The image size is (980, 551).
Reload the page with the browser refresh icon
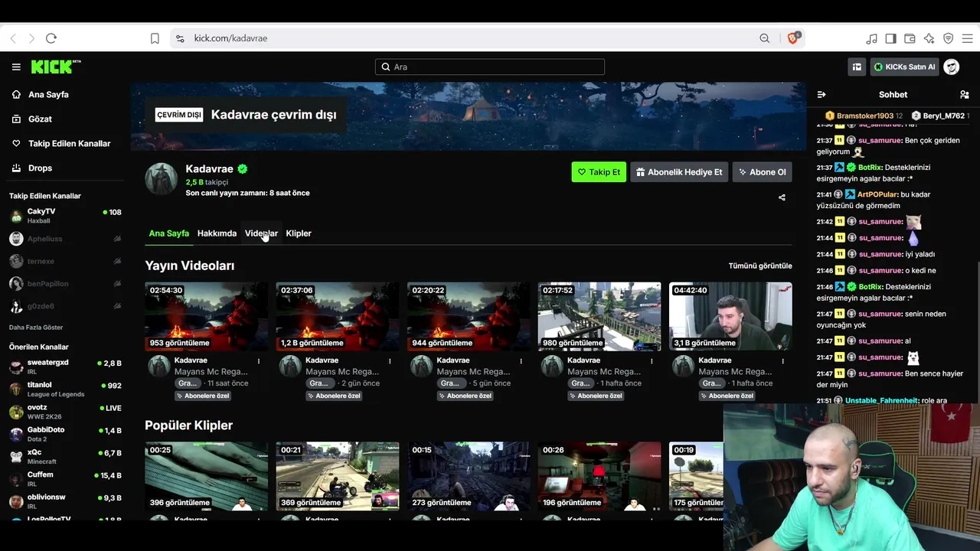point(51,38)
